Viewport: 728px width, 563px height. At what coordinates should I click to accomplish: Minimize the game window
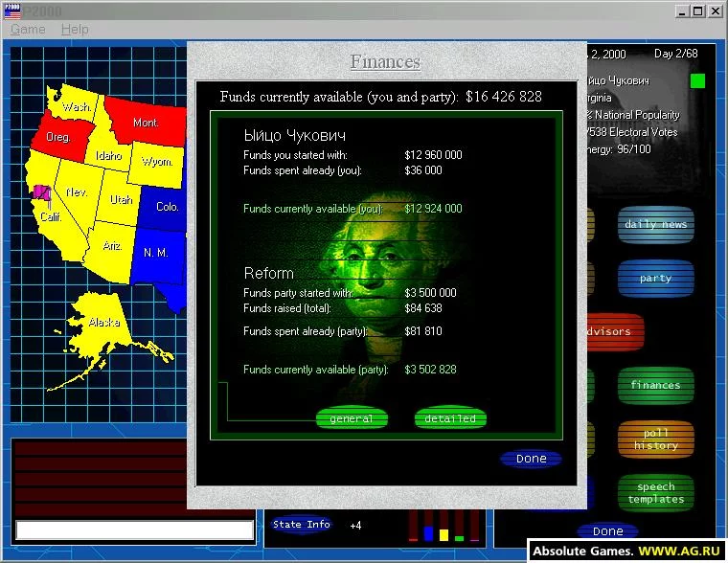point(682,11)
